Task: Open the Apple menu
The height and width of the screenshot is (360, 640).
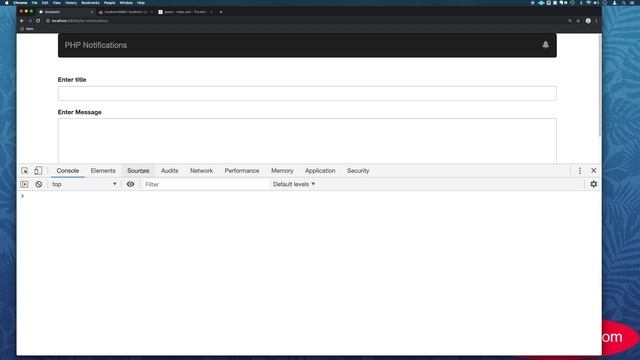Action: click(7, 3)
